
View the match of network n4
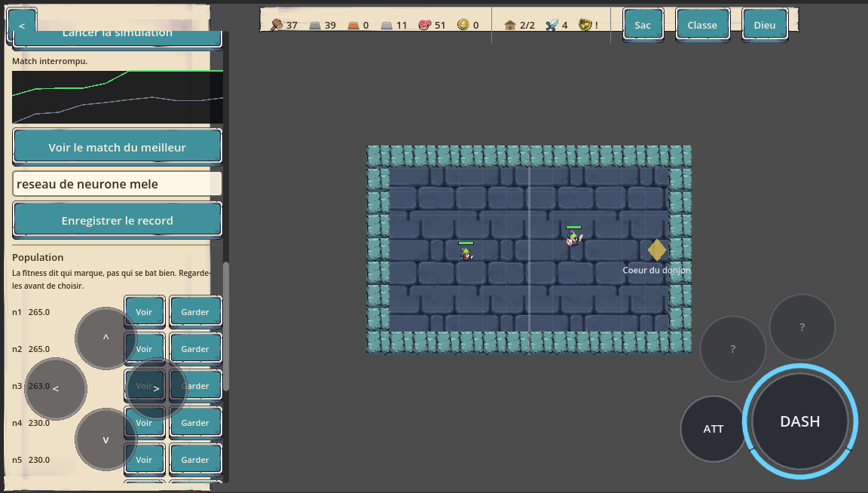pyautogui.click(x=145, y=423)
